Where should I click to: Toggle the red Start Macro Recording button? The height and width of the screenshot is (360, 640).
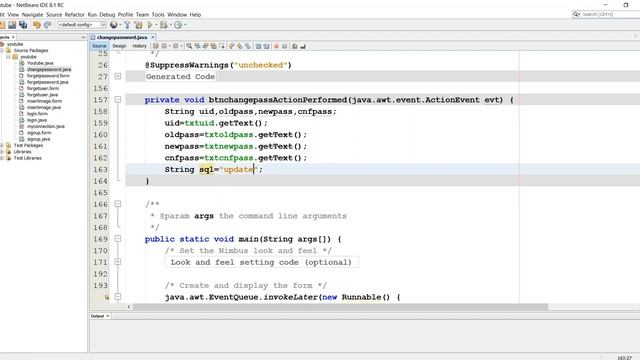[276, 46]
